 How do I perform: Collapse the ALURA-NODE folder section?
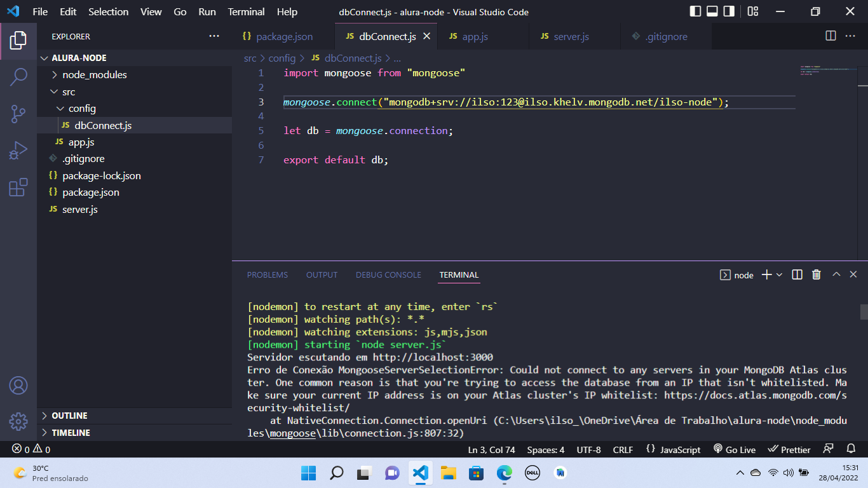134,58
